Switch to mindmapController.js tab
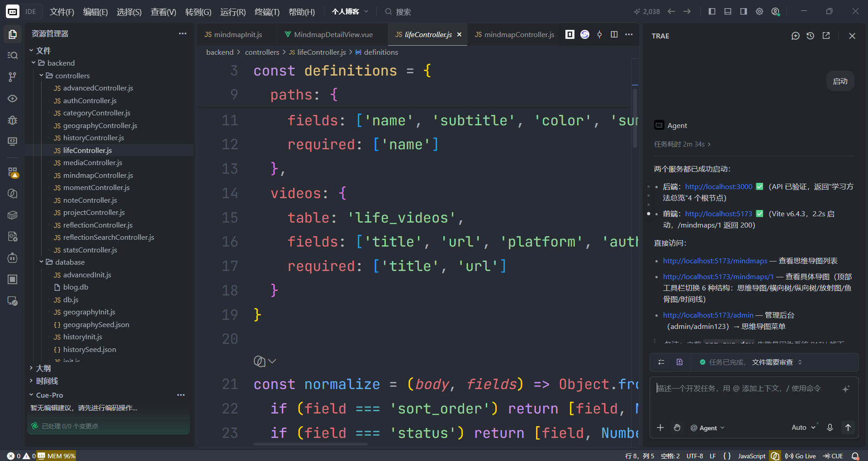Screen dimensions: 868x461 (x=515, y=34)
